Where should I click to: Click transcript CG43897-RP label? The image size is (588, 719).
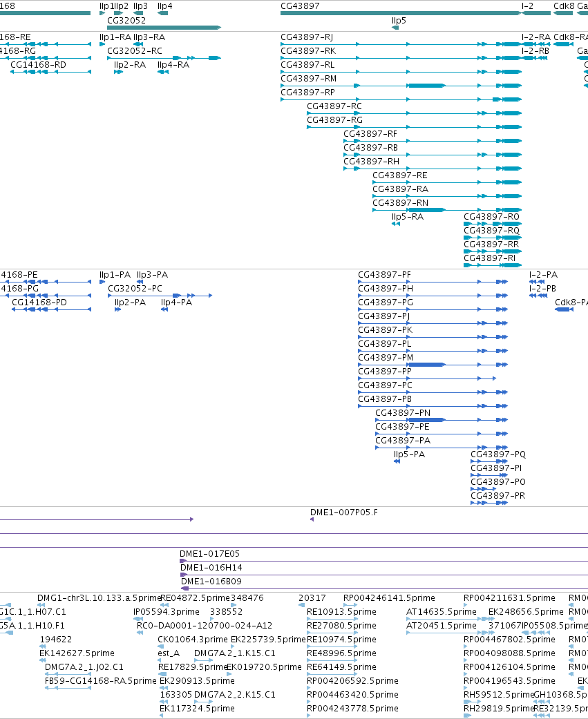pos(307,92)
